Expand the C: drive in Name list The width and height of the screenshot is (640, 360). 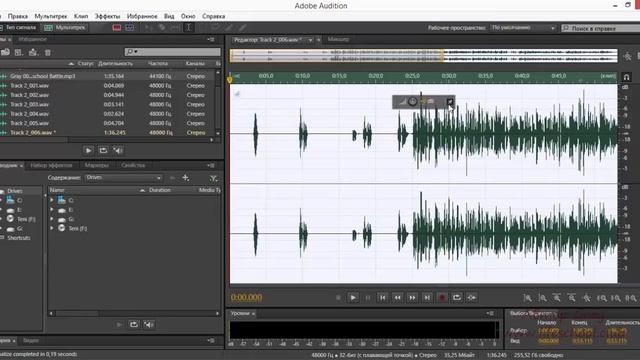[52, 200]
